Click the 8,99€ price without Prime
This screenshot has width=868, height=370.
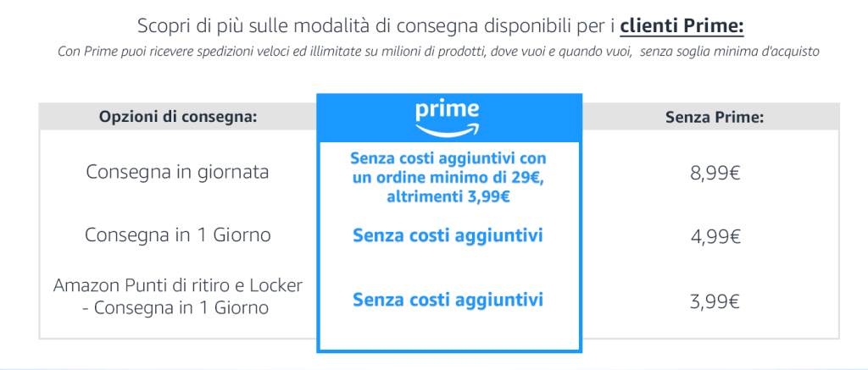(x=716, y=173)
